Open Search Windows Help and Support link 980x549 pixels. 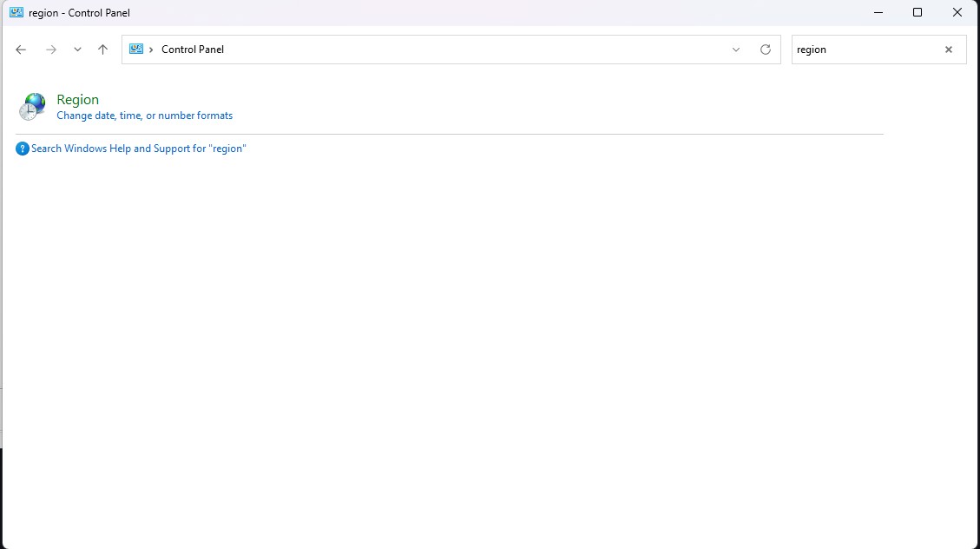[139, 149]
